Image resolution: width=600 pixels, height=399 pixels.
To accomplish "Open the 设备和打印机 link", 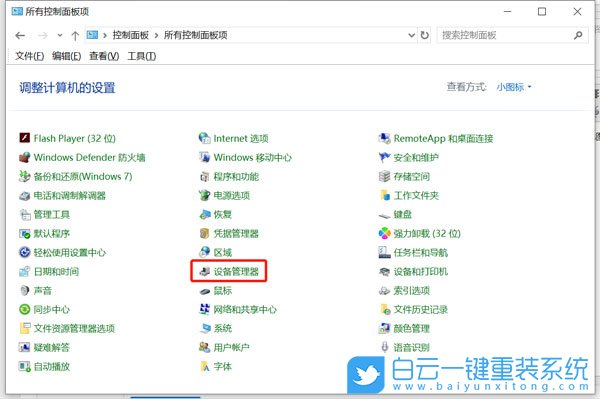I will pyautogui.click(x=421, y=272).
